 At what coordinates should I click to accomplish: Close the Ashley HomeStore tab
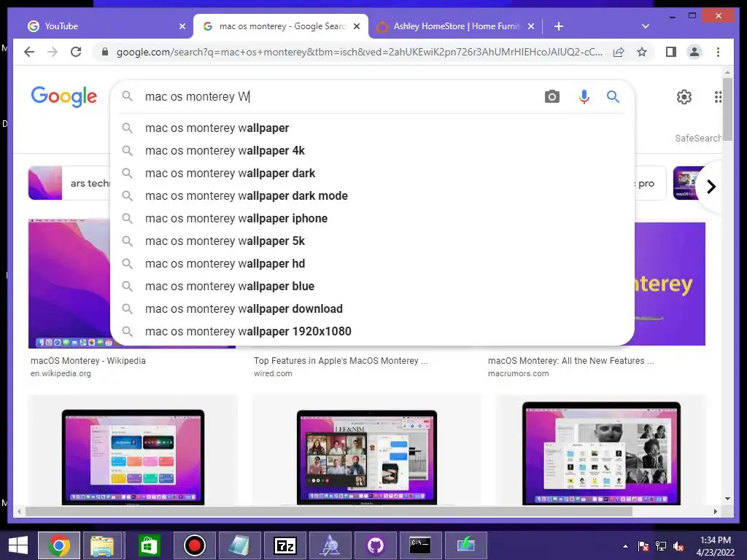[x=531, y=26]
